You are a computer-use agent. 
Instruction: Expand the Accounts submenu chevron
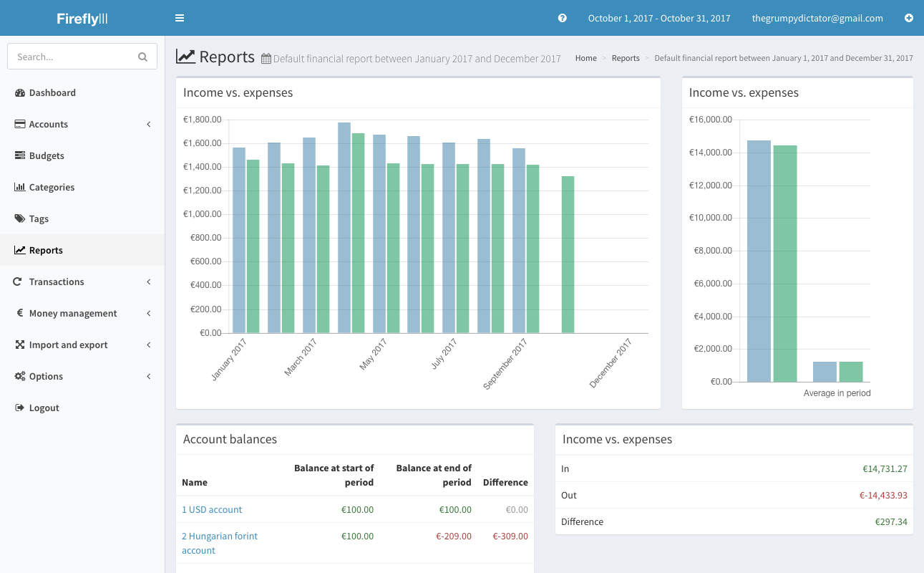click(149, 125)
